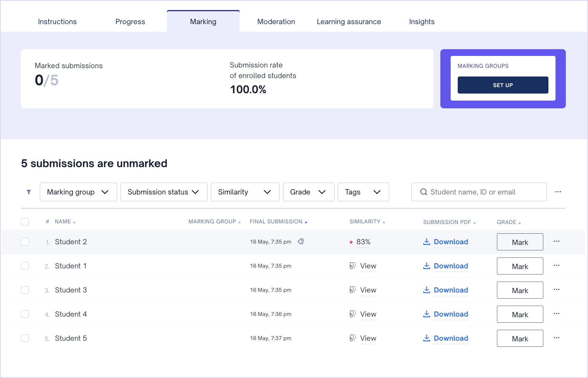Open the row options ellipsis for Student 4
Viewport: 588px width, 378px height.
[x=556, y=314]
